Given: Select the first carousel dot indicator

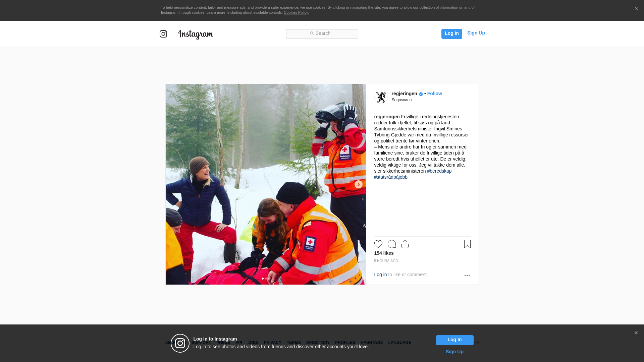Looking at the screenshot, I should [263, 279].
